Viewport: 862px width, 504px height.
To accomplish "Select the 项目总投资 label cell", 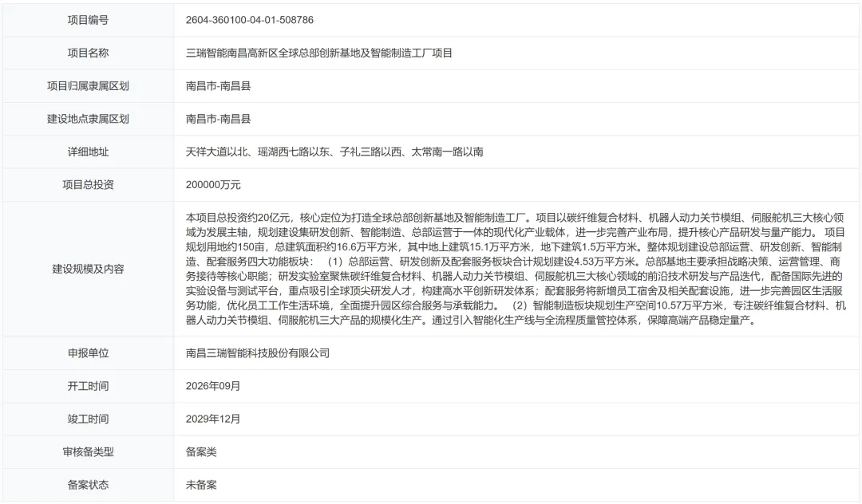I will click(x=88, y=185).
